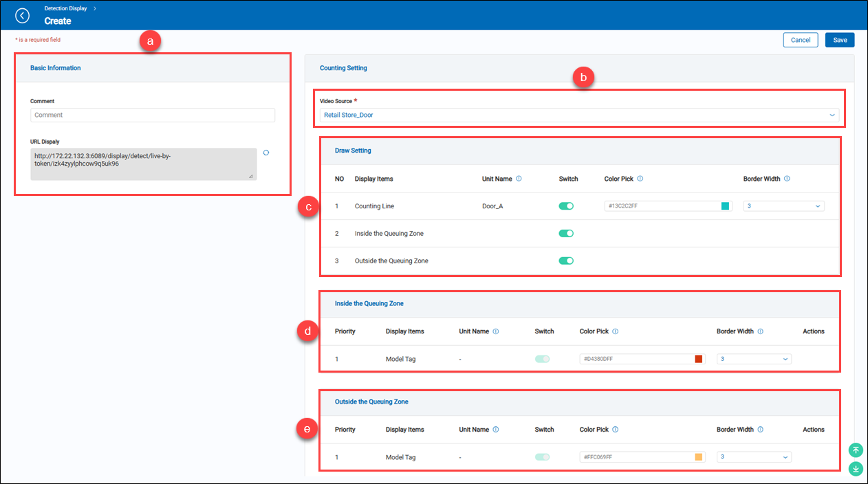Screen dimensions: 868x484
Task: Click the Cancel button
Action: point(800,40)
